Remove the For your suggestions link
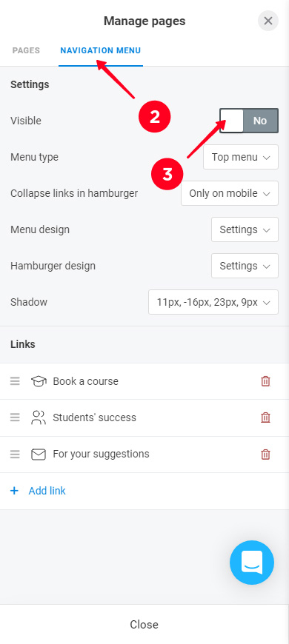This screenshot has width=289, height=644. (x=265, y=455)
